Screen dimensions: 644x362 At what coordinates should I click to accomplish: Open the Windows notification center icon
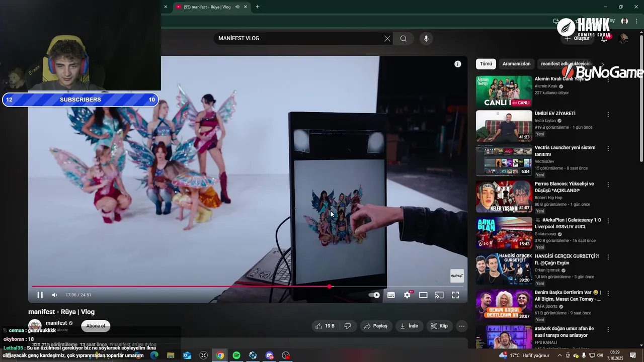pos(633,355)
